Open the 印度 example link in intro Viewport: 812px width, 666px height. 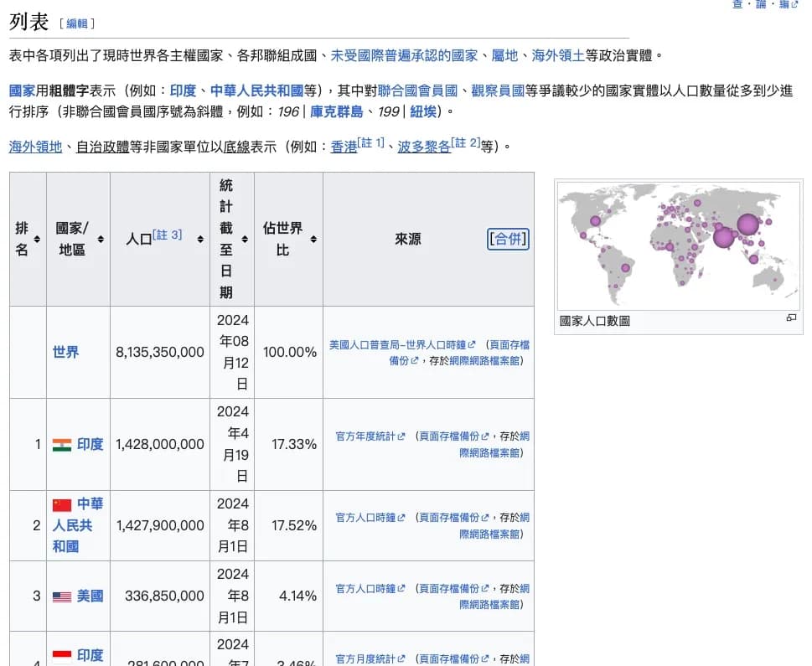(183, 90)
